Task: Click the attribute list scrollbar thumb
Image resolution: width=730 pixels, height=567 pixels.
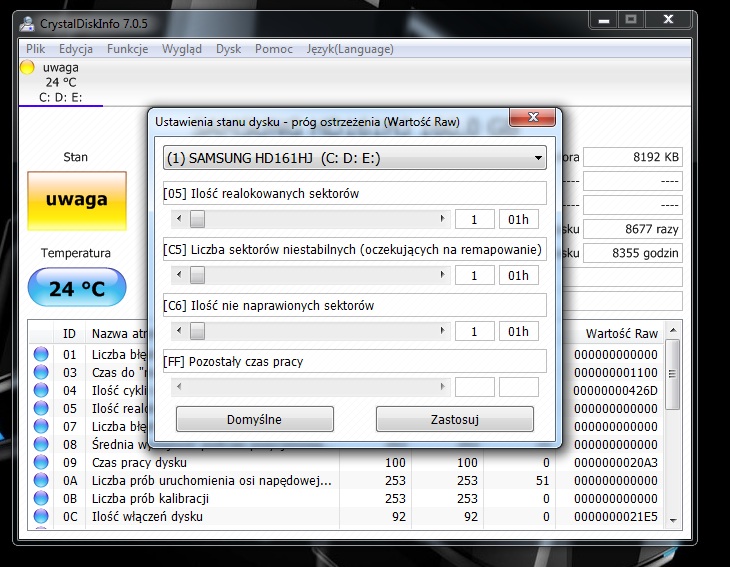Action: (x=673, y=374)
